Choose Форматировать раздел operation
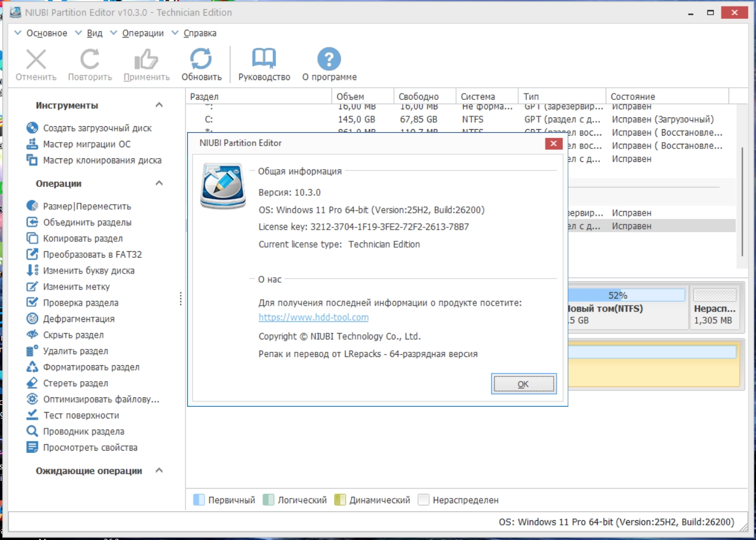 (83, 367)
